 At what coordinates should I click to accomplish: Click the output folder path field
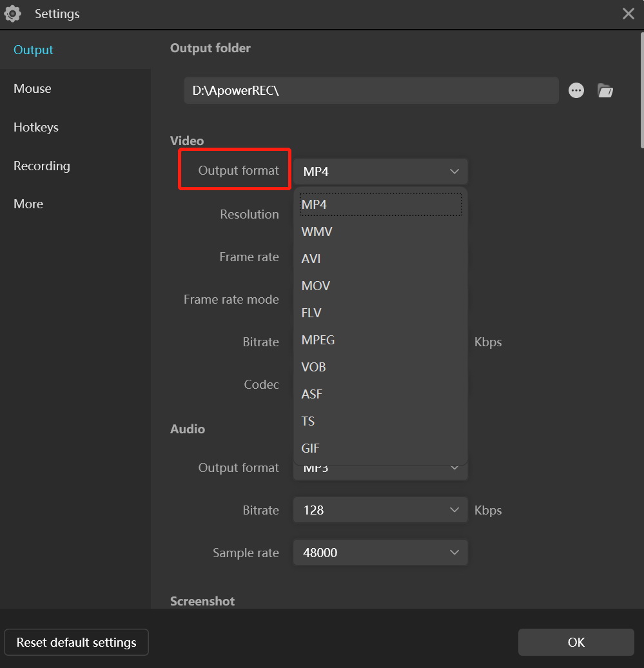point(371,91)
